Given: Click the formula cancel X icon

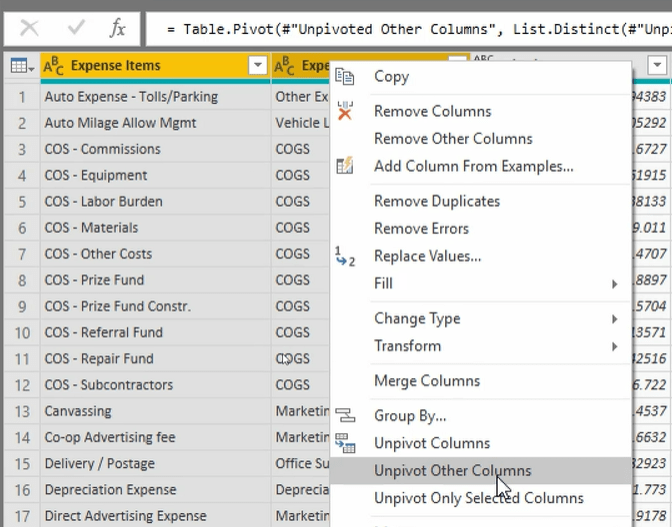Looking at the screenshot, I should (30, 29).
